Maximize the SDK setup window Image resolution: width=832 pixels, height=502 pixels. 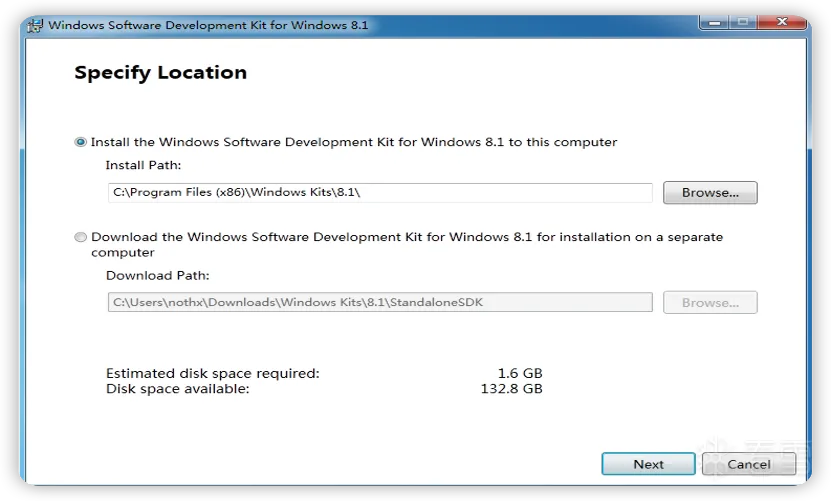[742, 21]
